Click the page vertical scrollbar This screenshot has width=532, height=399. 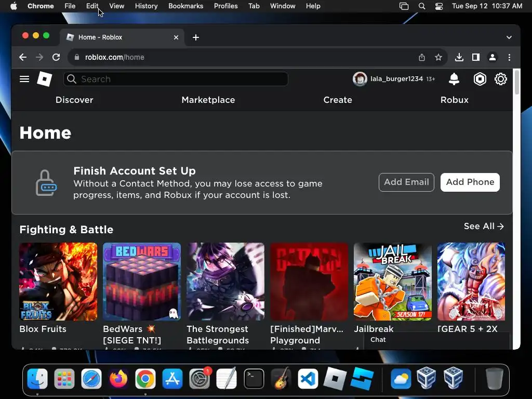pyautogui.click(x=517, y=82)
